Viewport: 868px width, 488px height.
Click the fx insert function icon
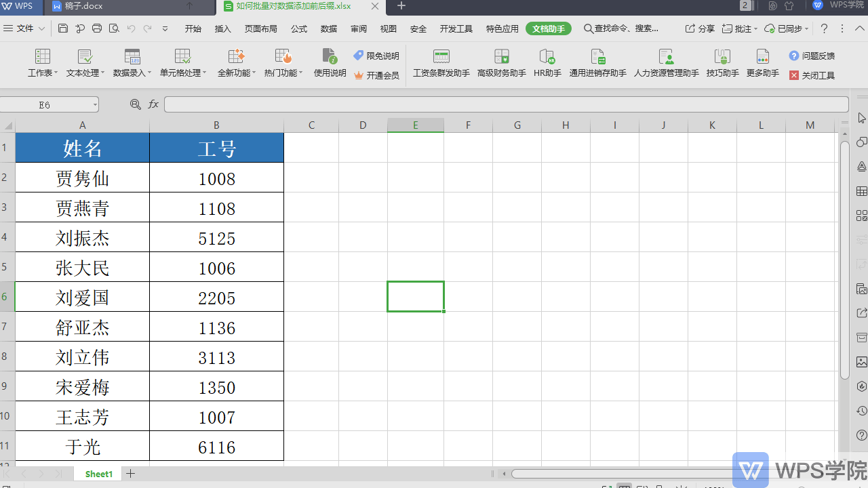[154, 104]
